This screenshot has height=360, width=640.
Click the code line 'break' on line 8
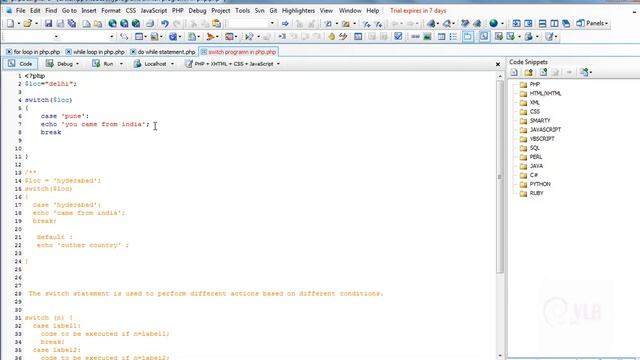coord(51,132)
